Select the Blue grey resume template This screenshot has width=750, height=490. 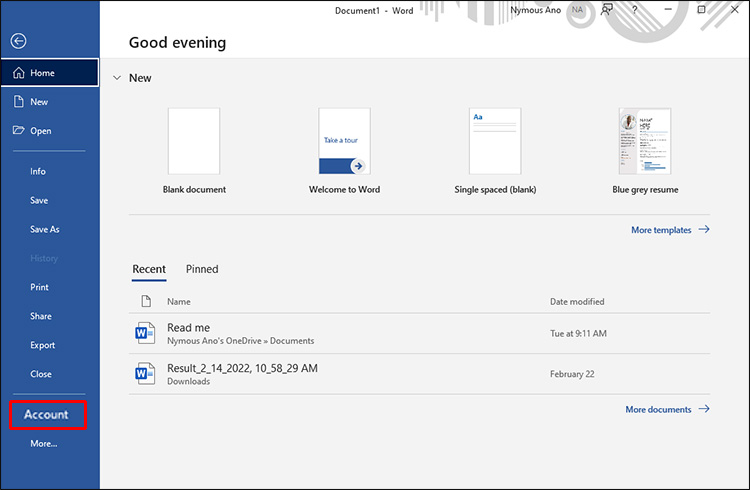pyautogui.click(x=645, y=141)
